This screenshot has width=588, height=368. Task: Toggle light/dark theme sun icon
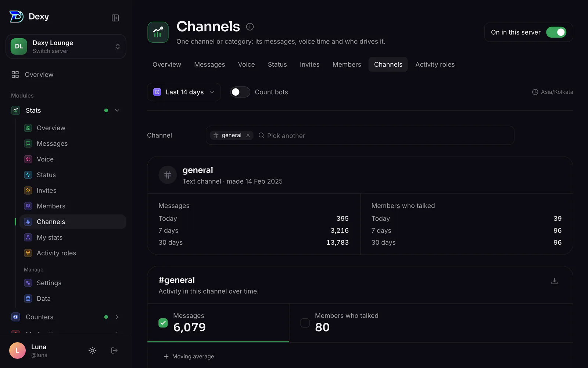92,350
